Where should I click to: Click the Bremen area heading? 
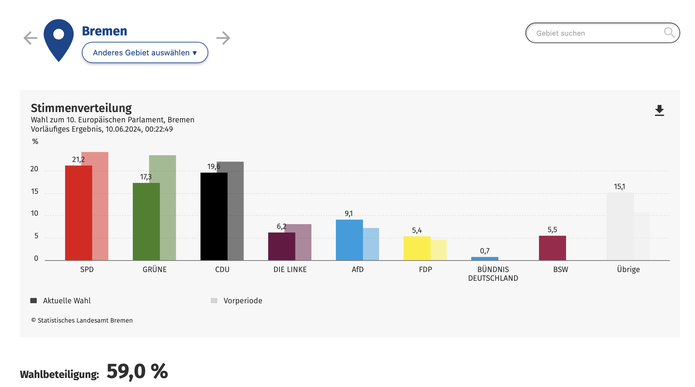[105, 31]
